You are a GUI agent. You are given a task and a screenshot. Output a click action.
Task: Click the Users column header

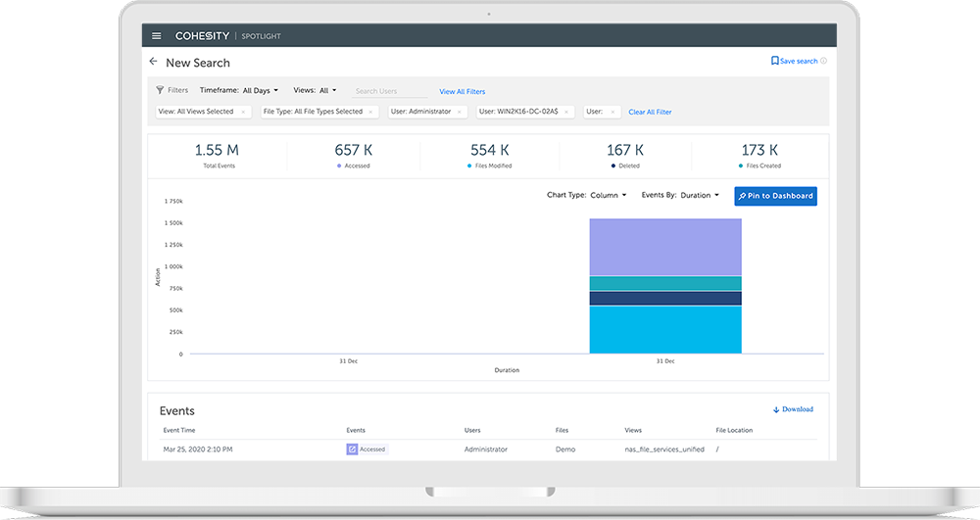pos(472,430)
